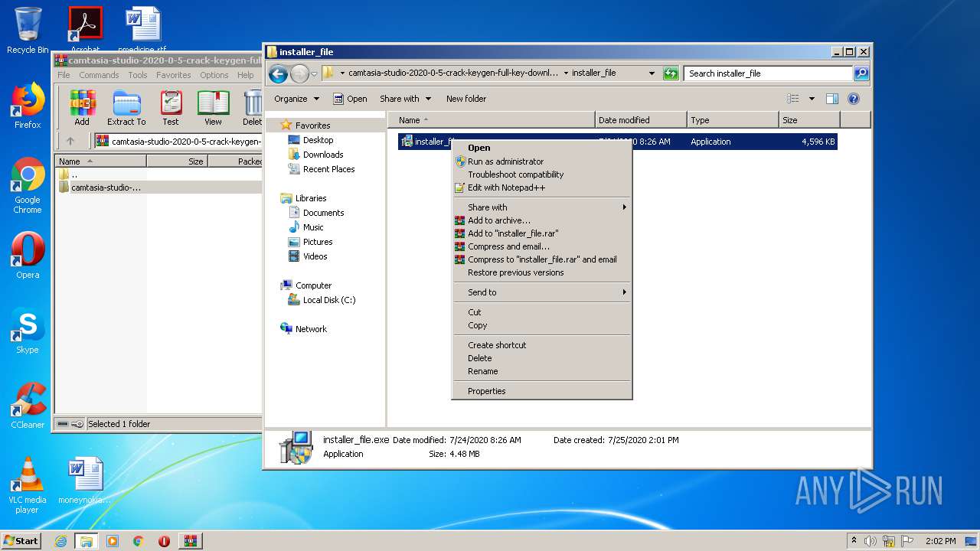Screen dimensions: 980x551
Task: Click the WinRAR Test icon
Action: point(171,108)
